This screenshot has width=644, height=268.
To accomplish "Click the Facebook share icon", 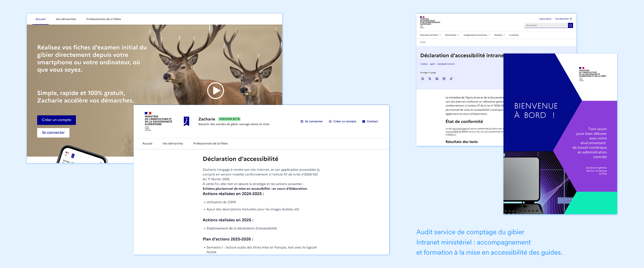I will coord(422,79).
